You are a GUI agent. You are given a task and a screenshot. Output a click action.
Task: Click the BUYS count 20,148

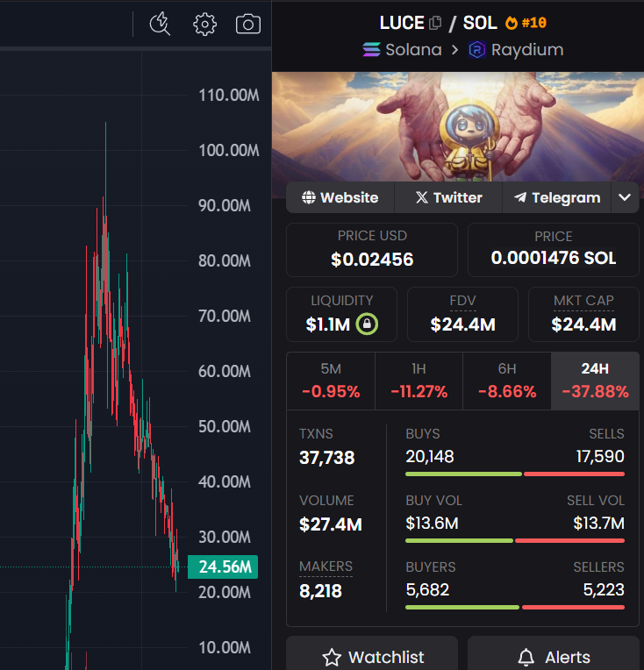point(430,456)
